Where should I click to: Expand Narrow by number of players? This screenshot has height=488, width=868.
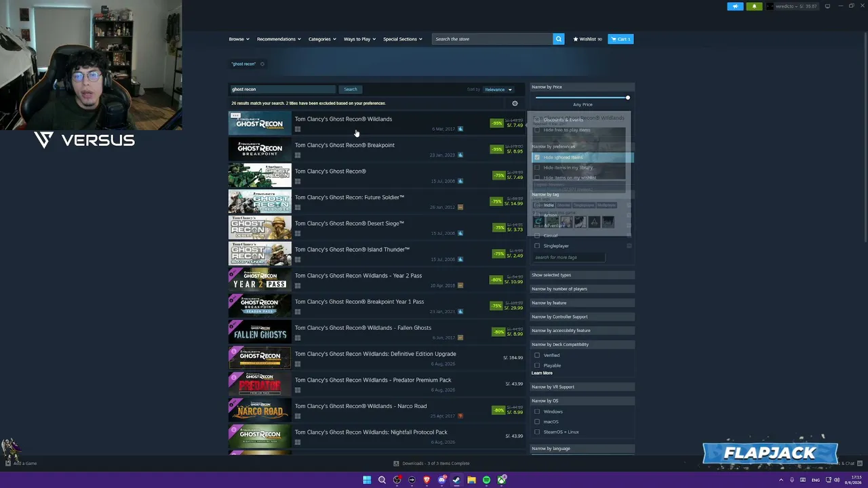point(582,289)
